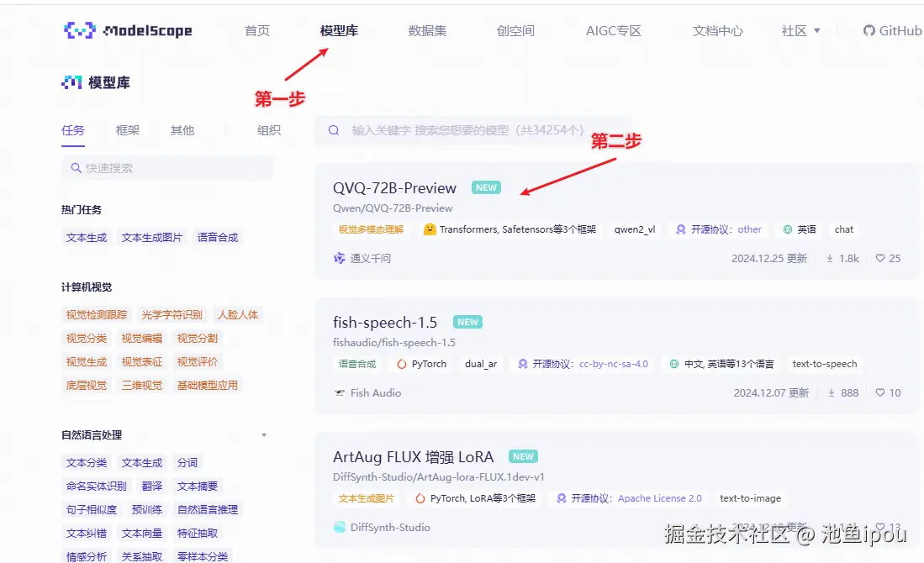Open the QVQ-72B-Preview model title
924x563 pixels.
395,188
